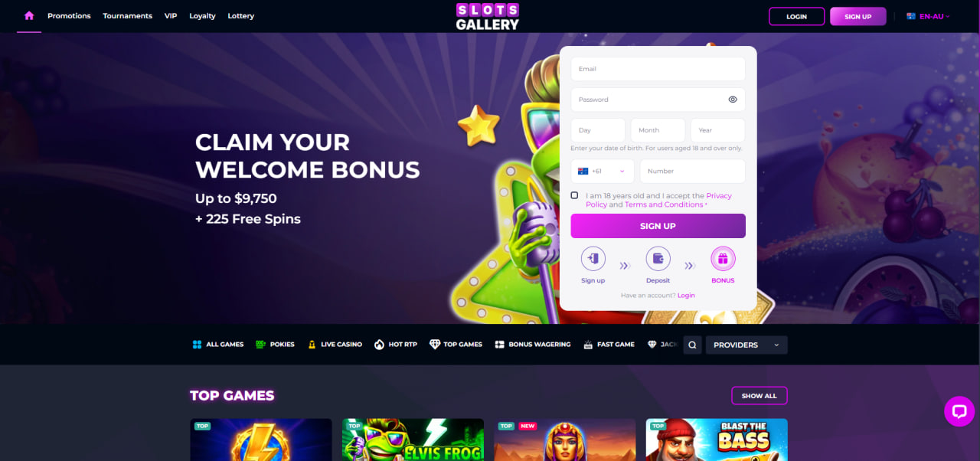Viewport: 980px width, 461px height.
Task: Click the search magnifier icon
Action: pyautogui.click(x=692, y=345)
